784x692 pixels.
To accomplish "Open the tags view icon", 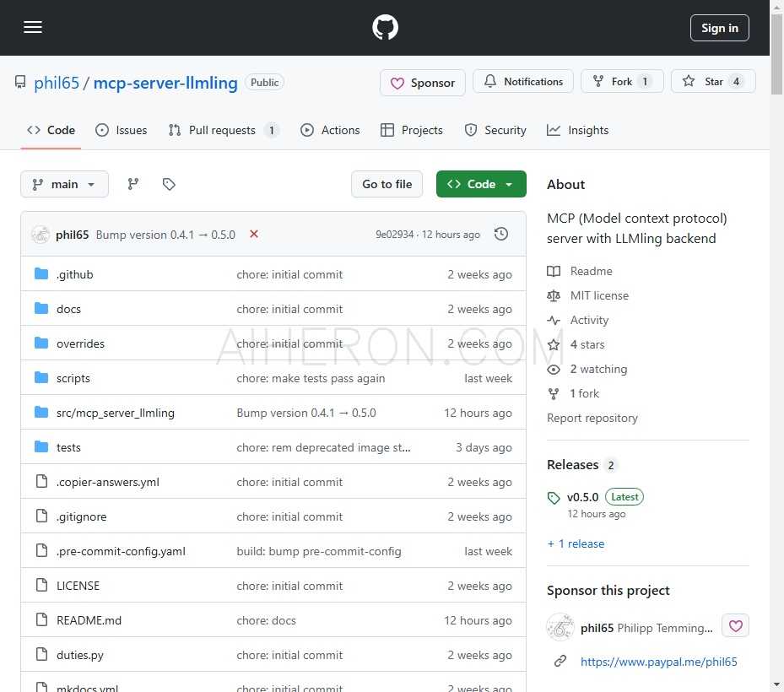I will [x=169, y=184].
